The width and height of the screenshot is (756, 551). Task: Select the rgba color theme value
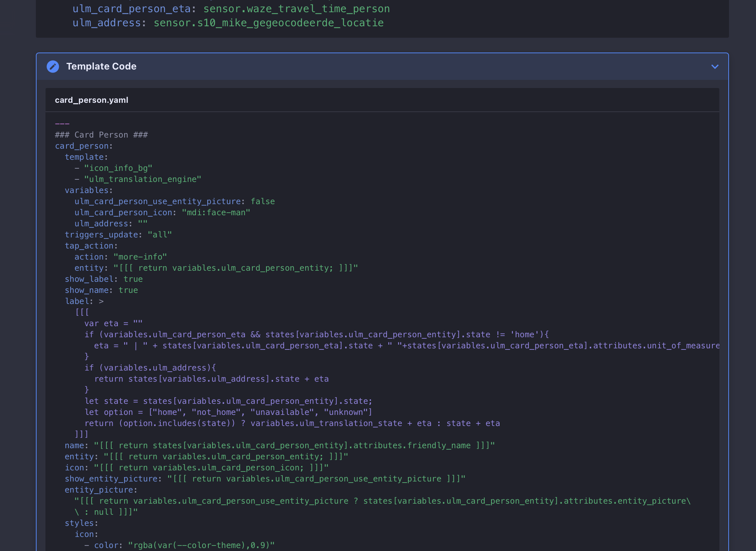201,545
